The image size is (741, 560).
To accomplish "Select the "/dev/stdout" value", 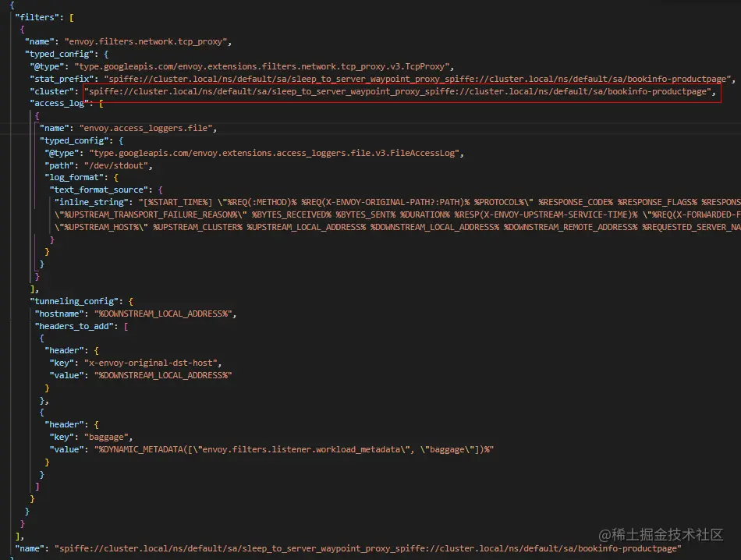I will click(115, 165).
